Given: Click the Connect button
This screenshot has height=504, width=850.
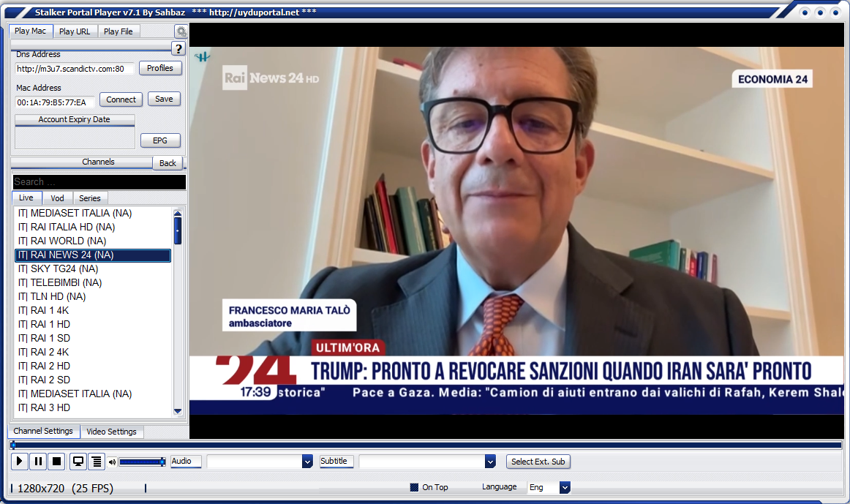Looking at the screenshot, I should click(121, 99).
